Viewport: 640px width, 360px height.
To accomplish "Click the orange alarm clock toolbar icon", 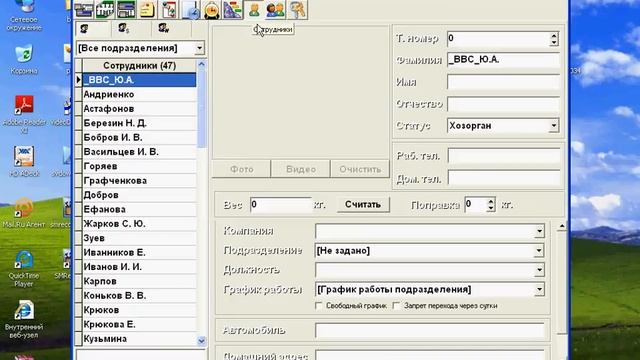I will point(211,10).
